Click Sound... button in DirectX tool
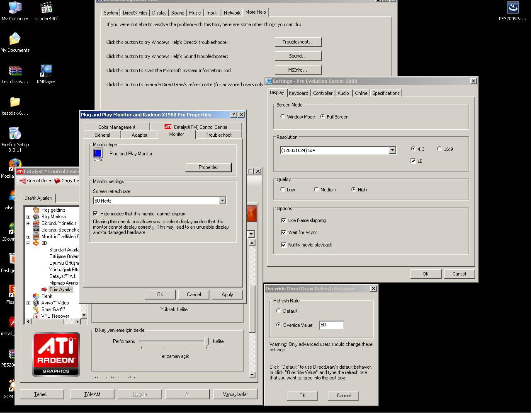Viewport: 532px width, 413px height. (x=298, y=56)
